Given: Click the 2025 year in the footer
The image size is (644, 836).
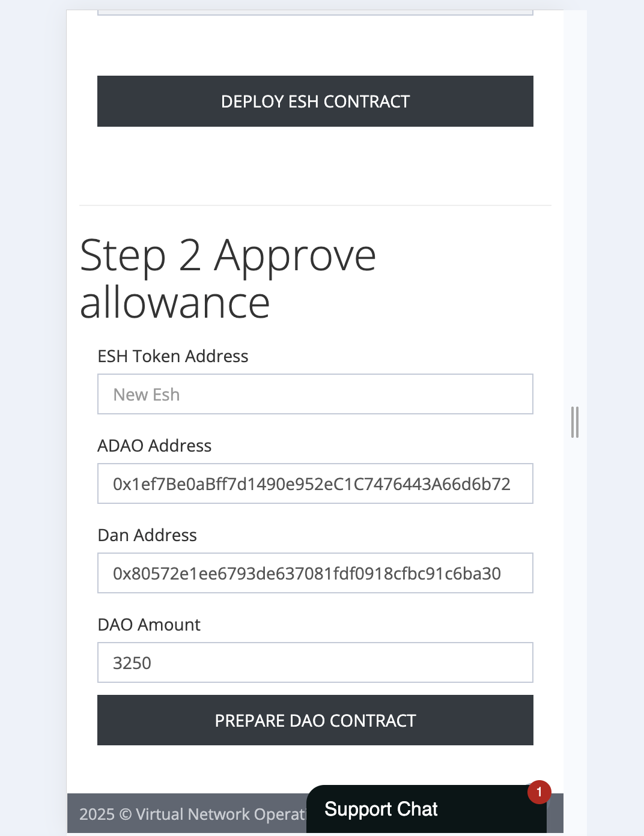Looking at the screenshot, I should (97, 814).
